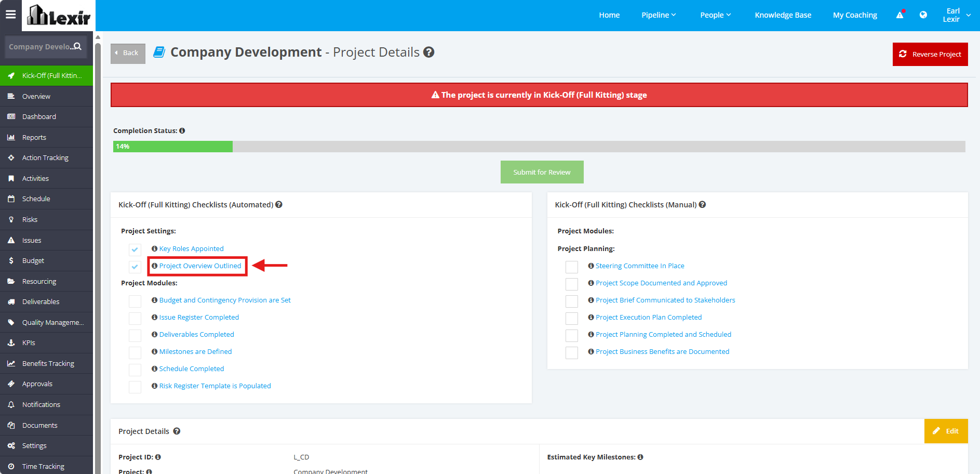980x474 pixels.
Task: Click info icon beside Key Roles Appointed
Action: point(154,248)
